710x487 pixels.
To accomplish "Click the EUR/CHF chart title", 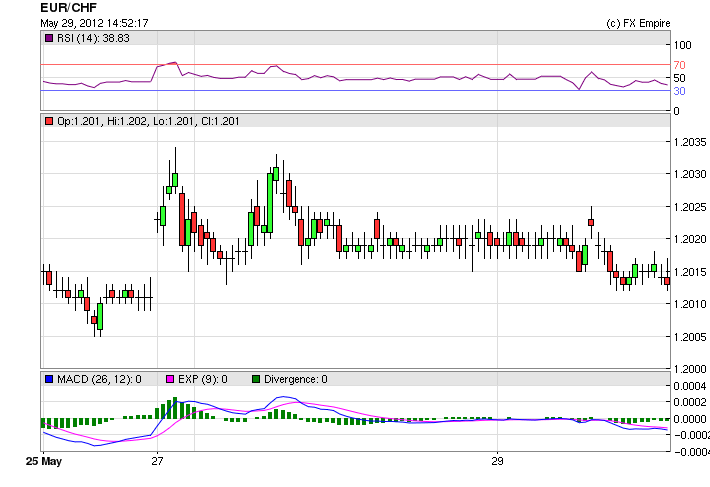I will point(68,8).
